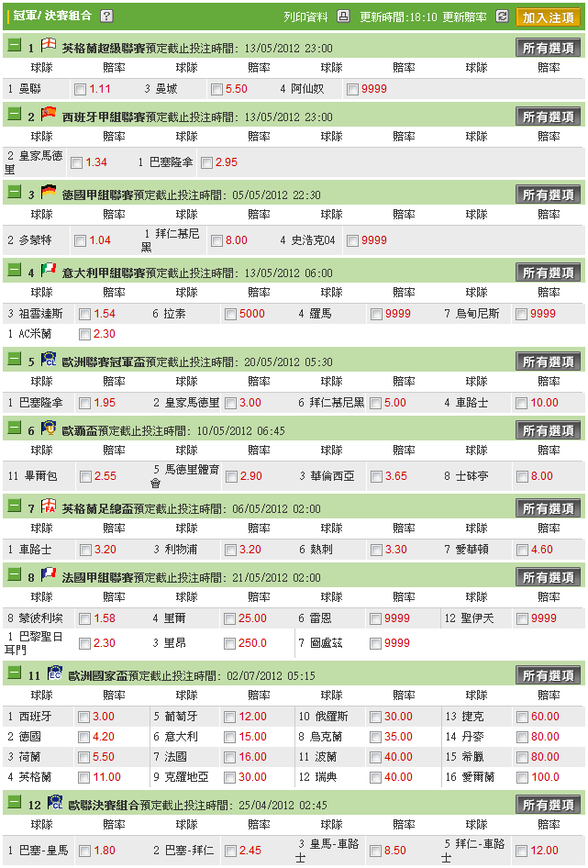Click 所有選項 for 西班牙甲組聯賽
This screenshot has height=868, width=588.
pos(549,117)
